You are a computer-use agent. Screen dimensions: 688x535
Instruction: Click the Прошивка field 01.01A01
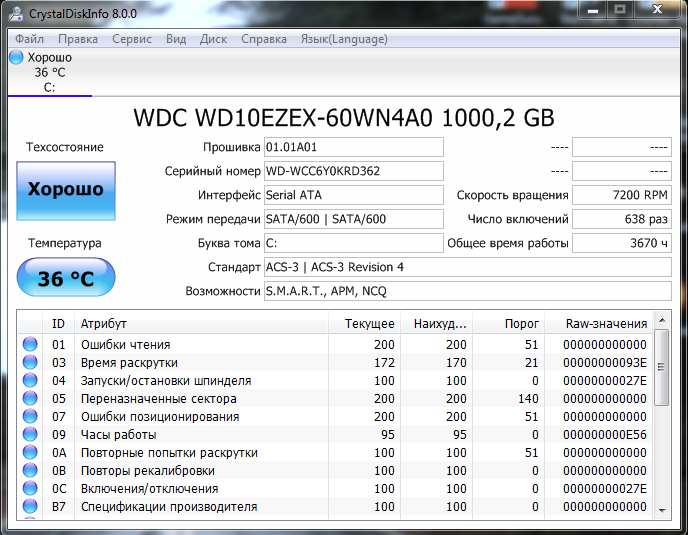coord(354,147)
